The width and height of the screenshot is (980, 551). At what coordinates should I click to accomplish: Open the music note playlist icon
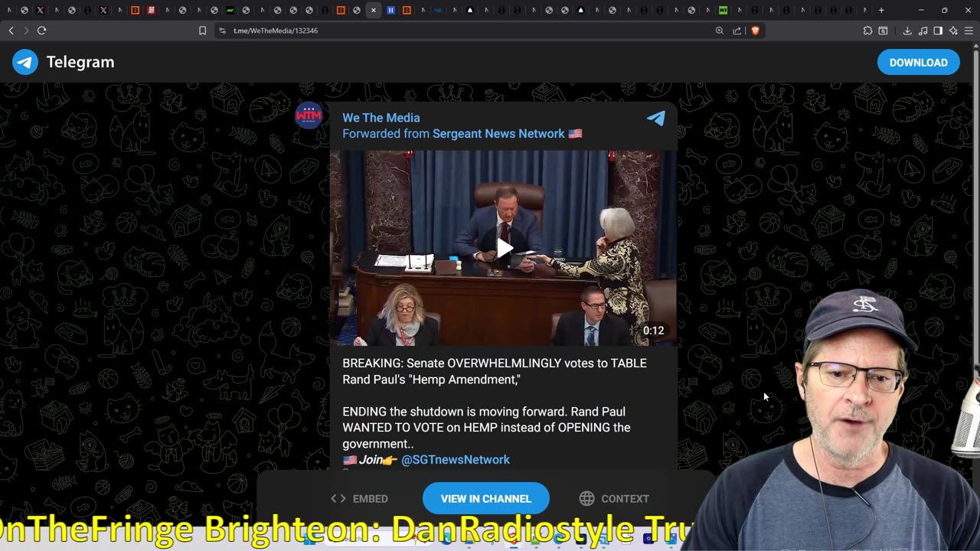pos(923,31)
